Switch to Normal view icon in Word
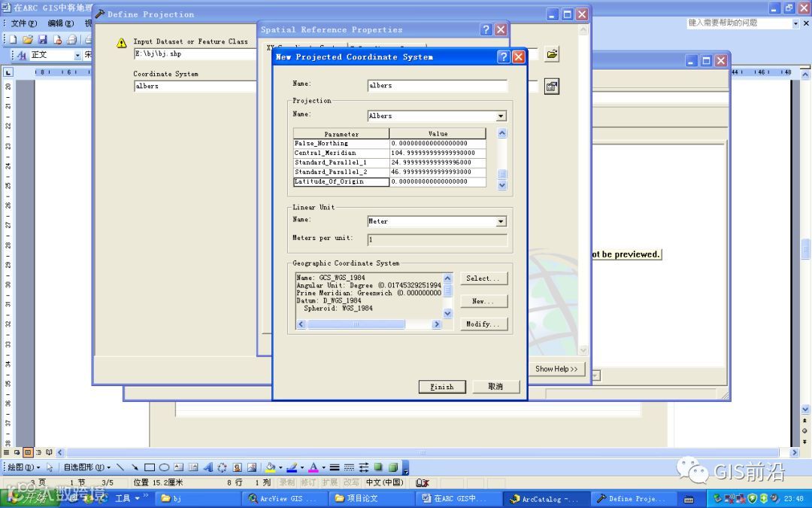 (6, 452)
